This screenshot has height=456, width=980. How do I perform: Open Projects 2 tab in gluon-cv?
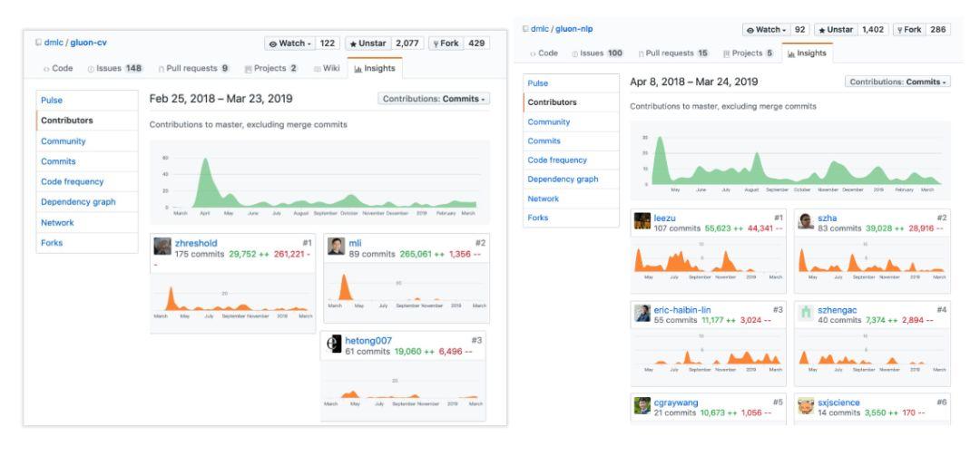[270, 68]
